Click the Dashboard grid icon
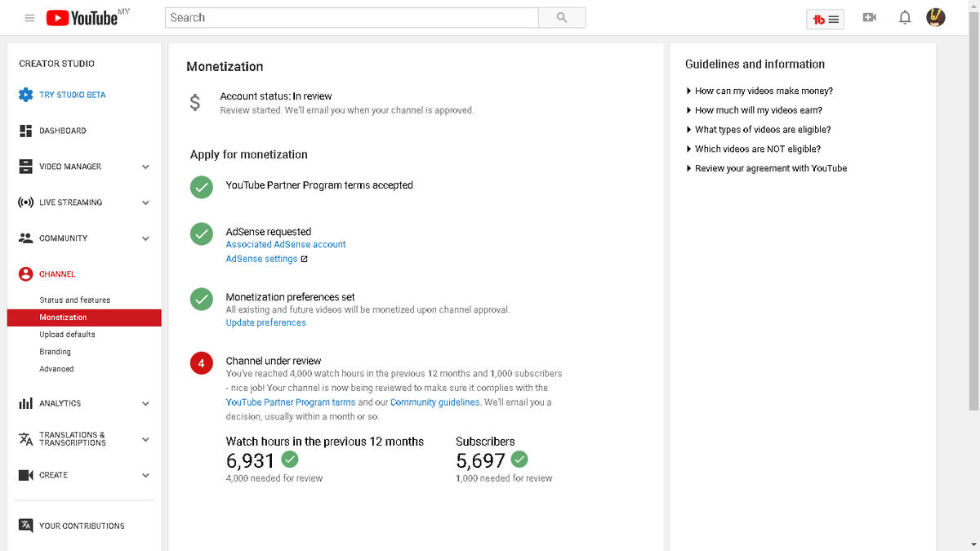 tap(25, 131)
